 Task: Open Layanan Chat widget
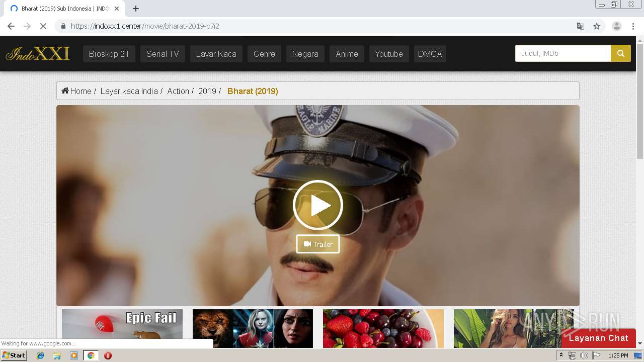coord(599,338)
